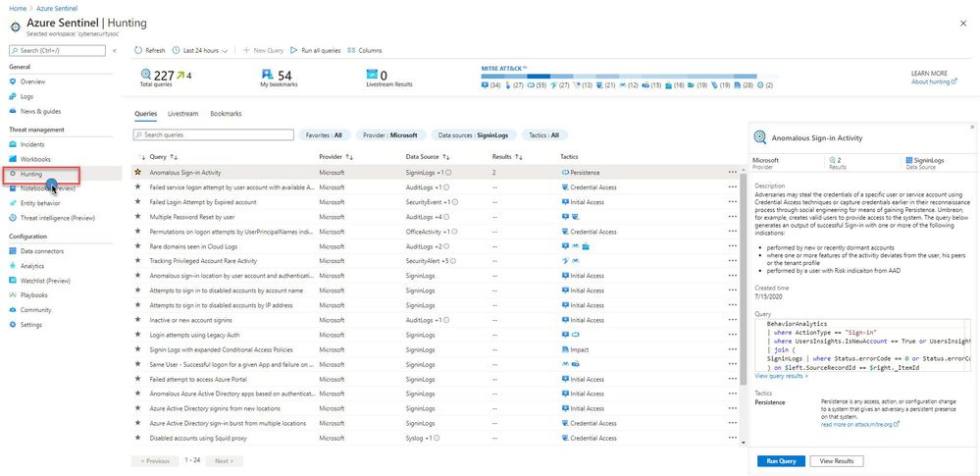Viewport: 980px width, 476px height.
Task: Click in the Search (Ctrl+/) box
Action: 57,50
